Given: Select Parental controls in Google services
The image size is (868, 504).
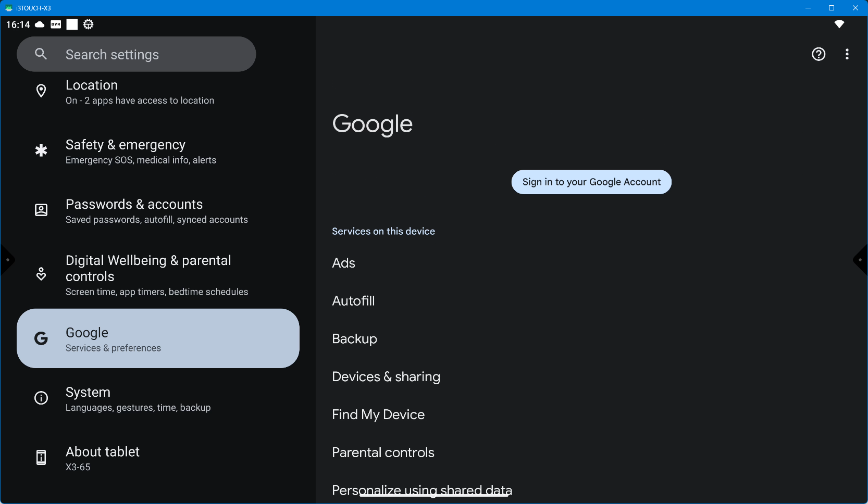Looking at the screenshot, I should (383, 453).
